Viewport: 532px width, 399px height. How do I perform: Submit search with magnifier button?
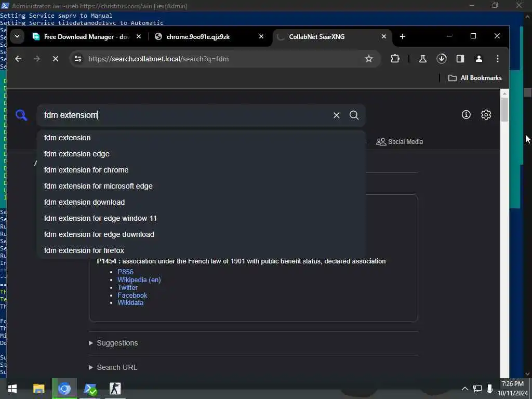[354, 115]
